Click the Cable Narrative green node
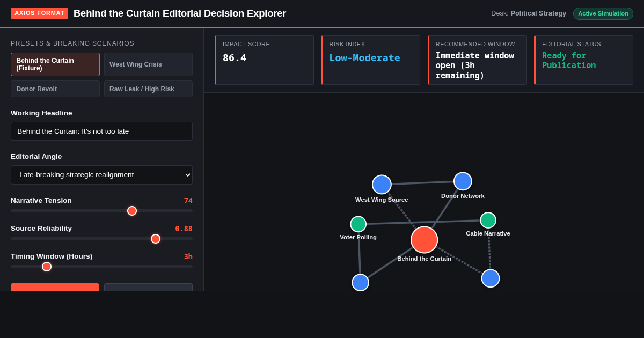Image resolution: width=644 pixels, height=338 pixels. (x=488, y=220)
